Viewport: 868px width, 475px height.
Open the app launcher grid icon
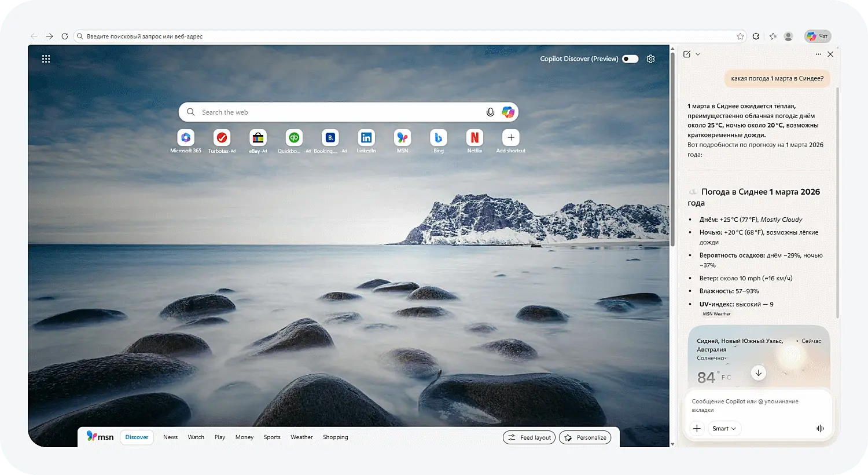(46, 59)
